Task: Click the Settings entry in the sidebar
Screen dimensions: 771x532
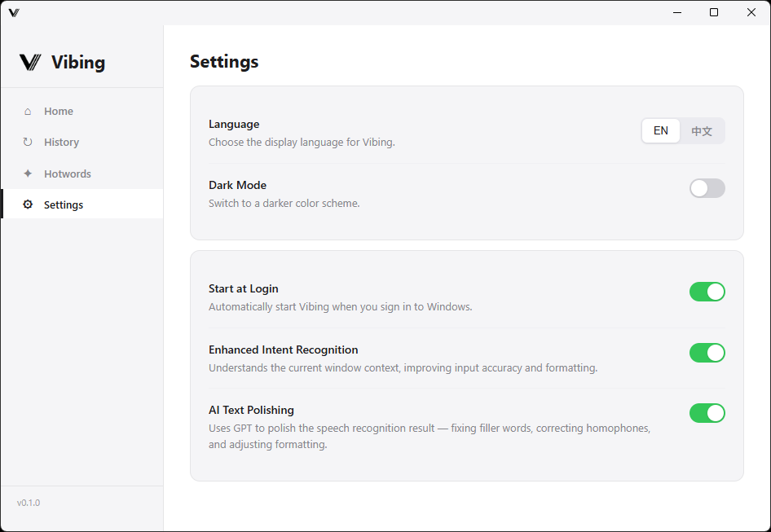Action: point(64,204)
